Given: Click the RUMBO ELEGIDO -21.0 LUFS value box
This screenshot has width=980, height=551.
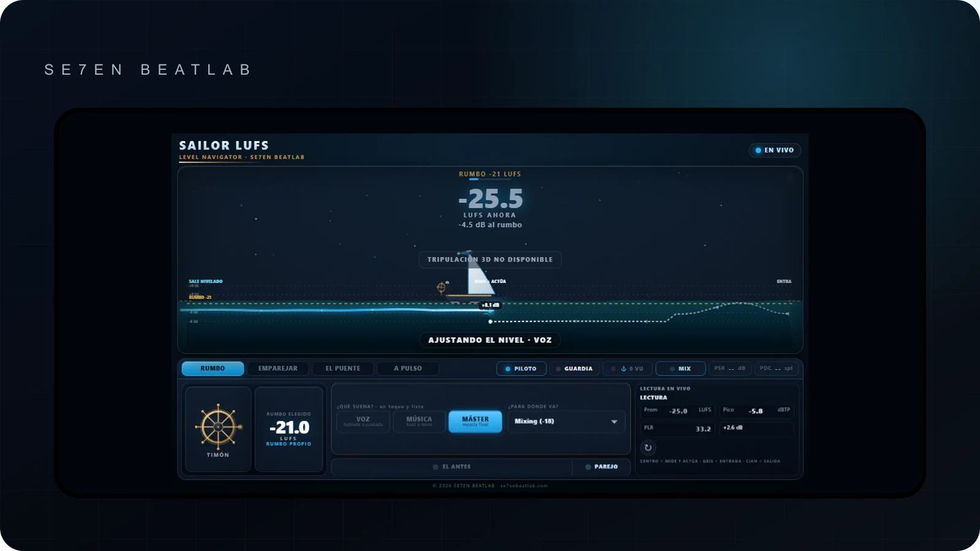Looking at the screenshot, I should 289,429.
